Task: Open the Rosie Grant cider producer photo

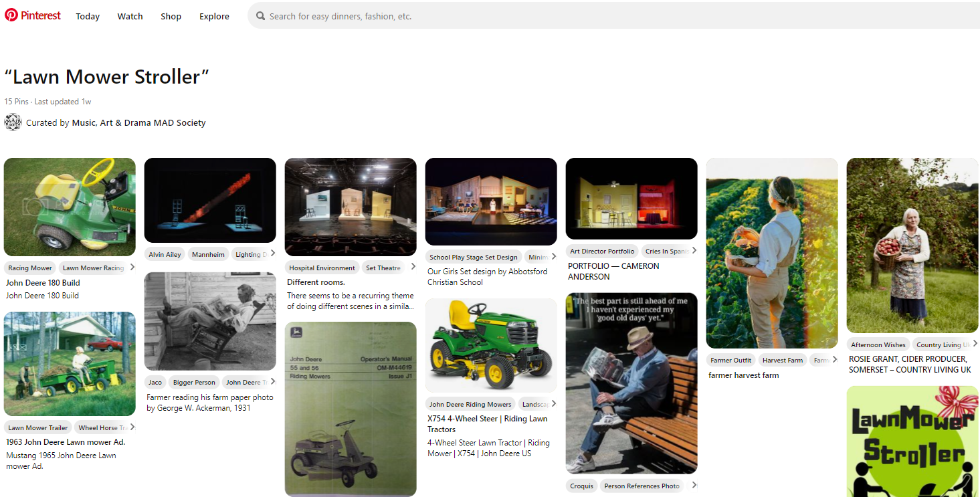Action: (912, 245)
